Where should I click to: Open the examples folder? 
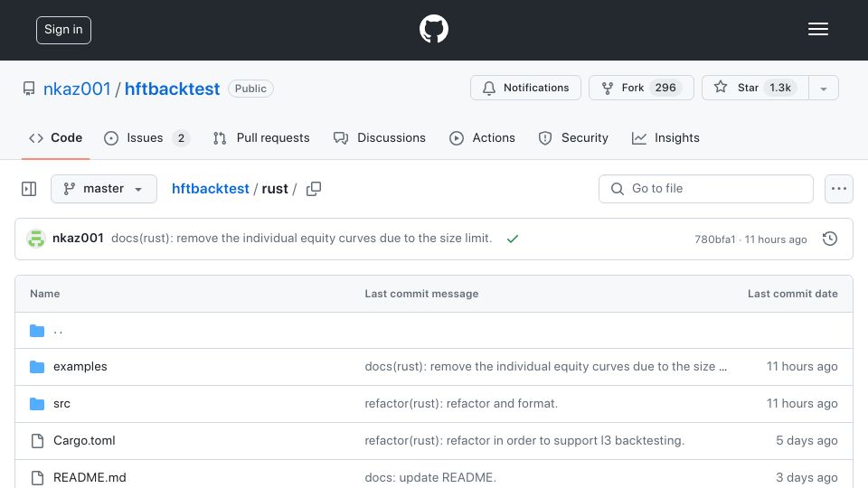coord(80,366)
